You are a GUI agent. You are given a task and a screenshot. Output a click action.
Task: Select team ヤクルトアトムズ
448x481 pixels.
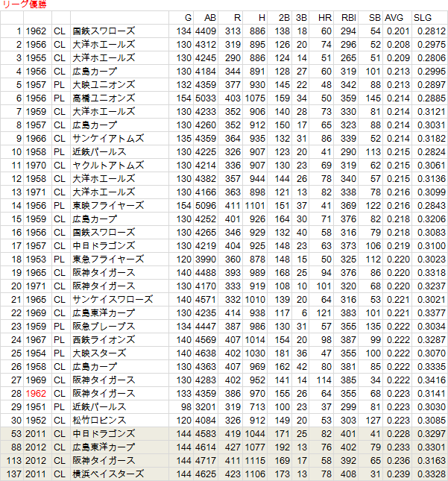pyautogui.click(x=108, y=166)
